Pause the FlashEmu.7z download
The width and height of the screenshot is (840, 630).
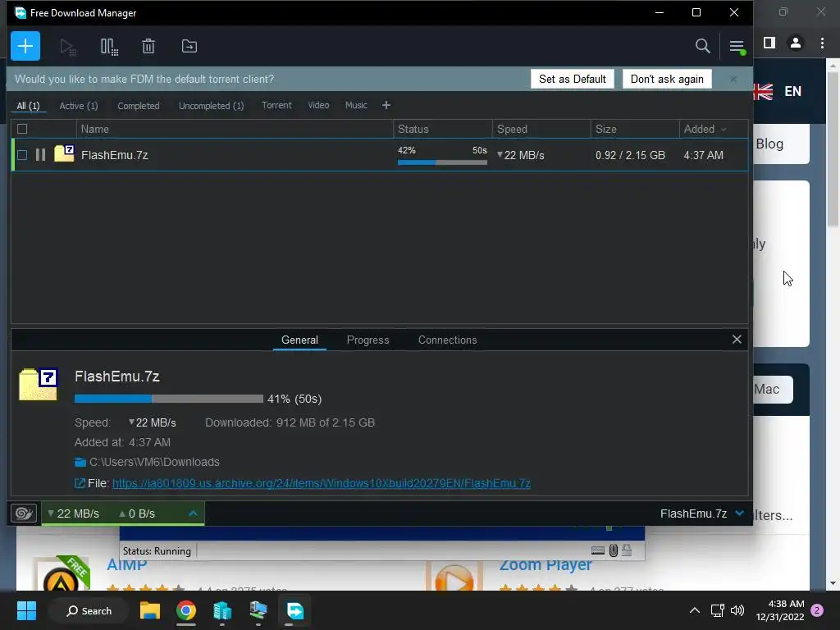[x=40, y=155]
